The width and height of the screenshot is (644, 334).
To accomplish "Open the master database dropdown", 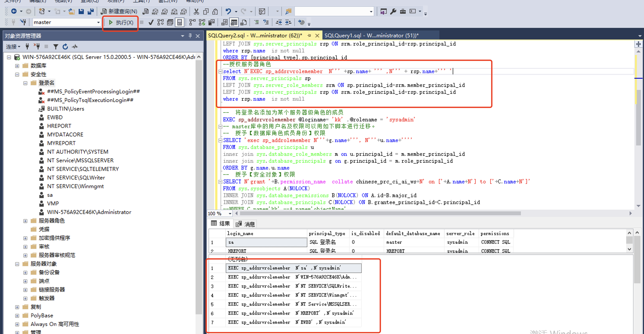I will (98, 22).
